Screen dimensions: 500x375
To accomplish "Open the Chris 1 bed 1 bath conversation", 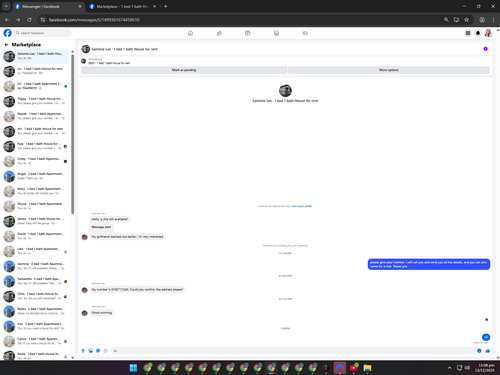I will [35, 296].
